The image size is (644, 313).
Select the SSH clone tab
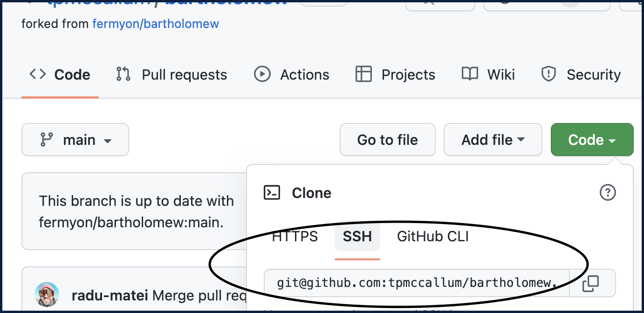357,237
